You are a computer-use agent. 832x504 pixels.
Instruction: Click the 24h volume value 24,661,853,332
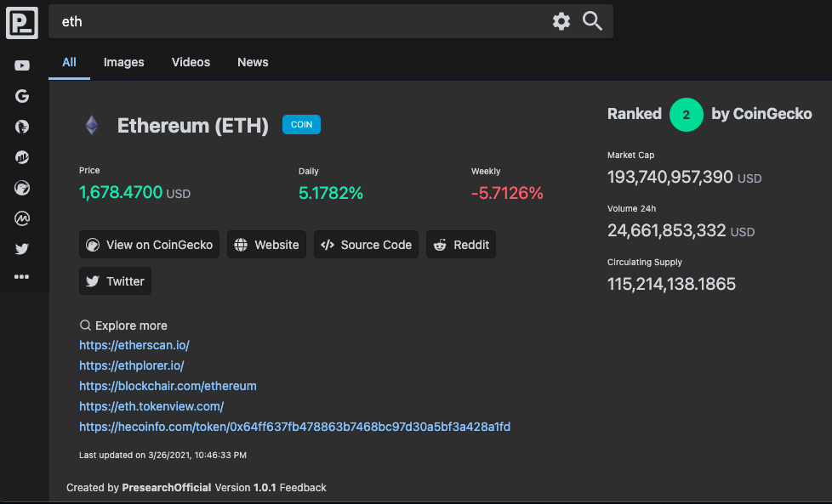(x=666, y=230)
